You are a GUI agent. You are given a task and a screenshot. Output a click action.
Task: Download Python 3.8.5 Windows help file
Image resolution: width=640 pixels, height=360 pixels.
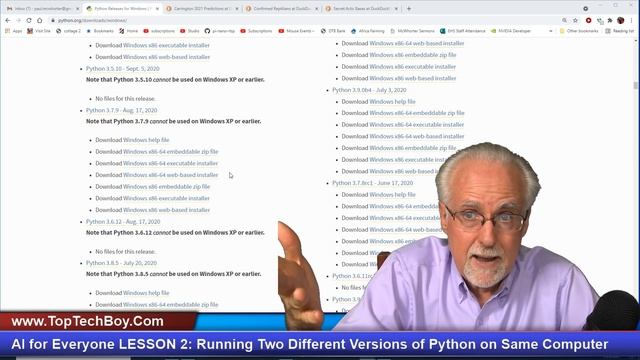[146, 293]
